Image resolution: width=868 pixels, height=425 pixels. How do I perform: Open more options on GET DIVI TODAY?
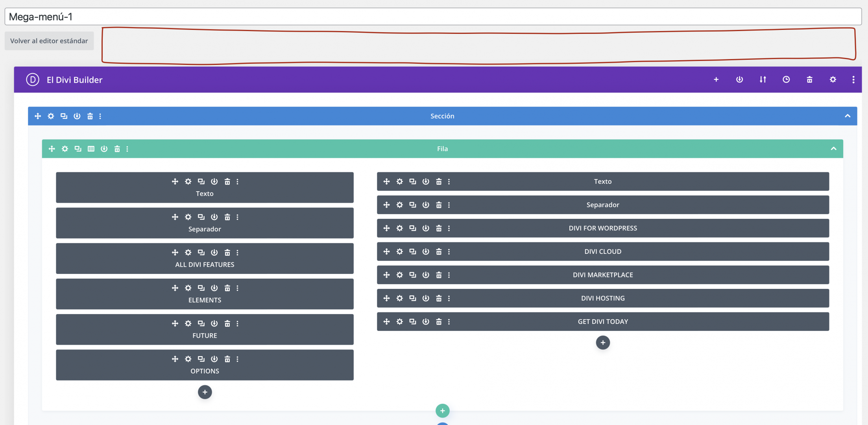click(x=449, y=322)
